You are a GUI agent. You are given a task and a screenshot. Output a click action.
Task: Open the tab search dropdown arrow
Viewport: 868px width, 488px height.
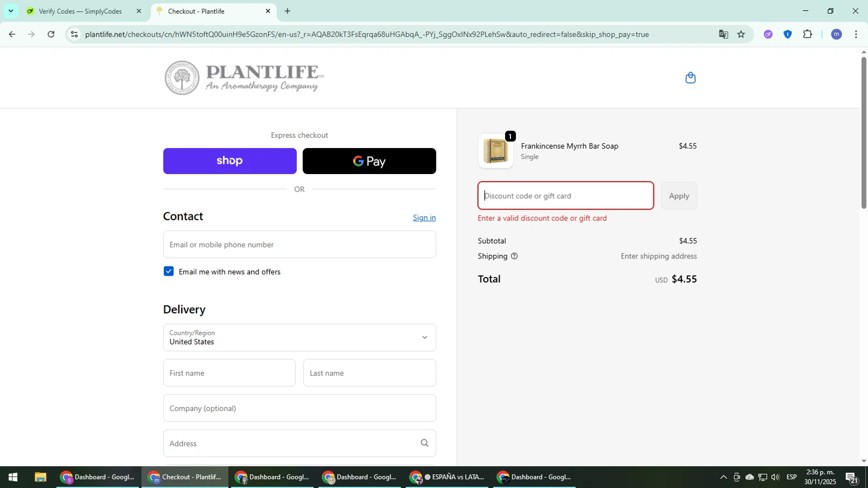[10, 11]
